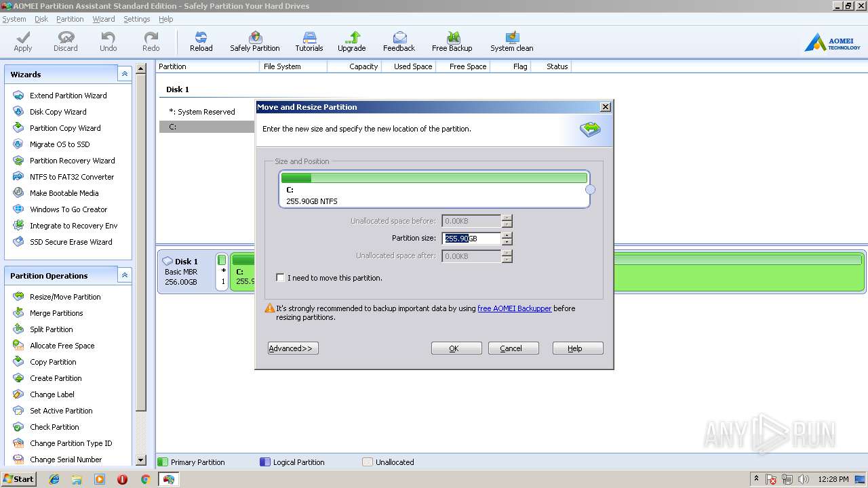Follow the free AOMEI Backupper link

(x=514, y=308)
